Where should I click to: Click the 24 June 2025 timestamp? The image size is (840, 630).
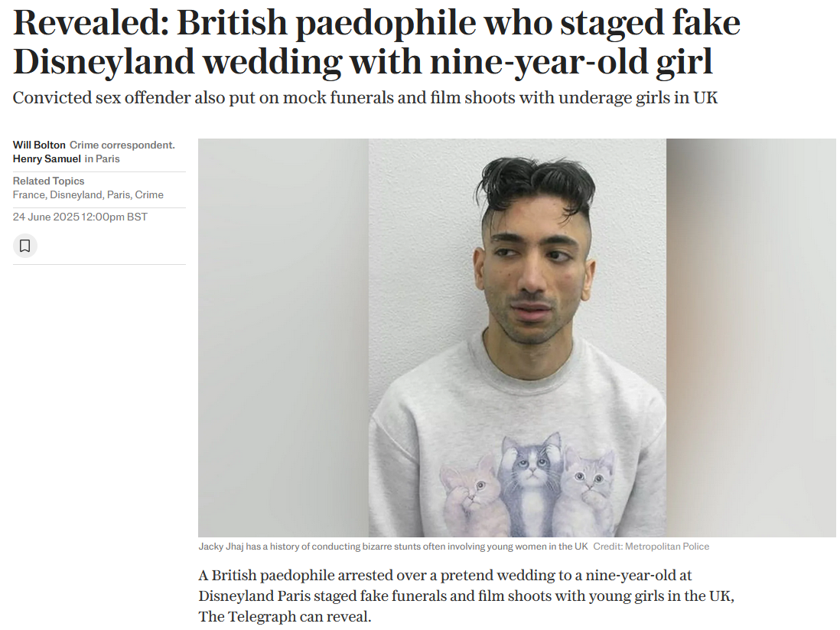click(x=80, y=217)
